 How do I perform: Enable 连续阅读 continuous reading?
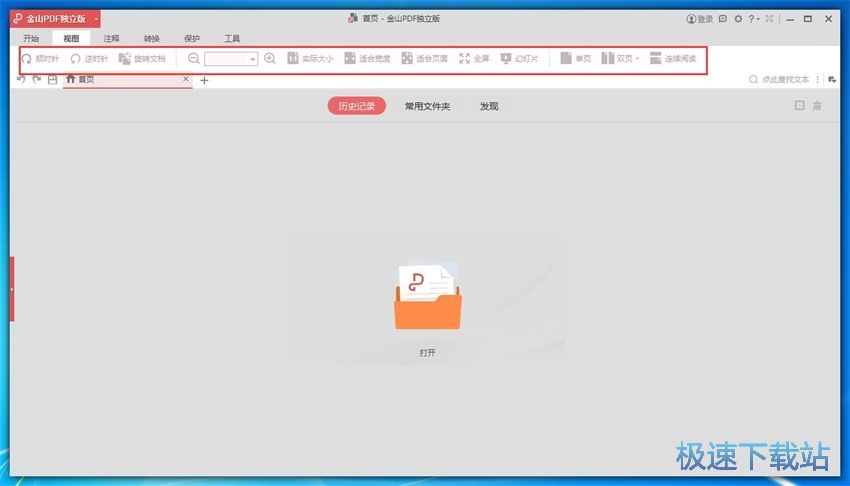click(x=673, y=59)
